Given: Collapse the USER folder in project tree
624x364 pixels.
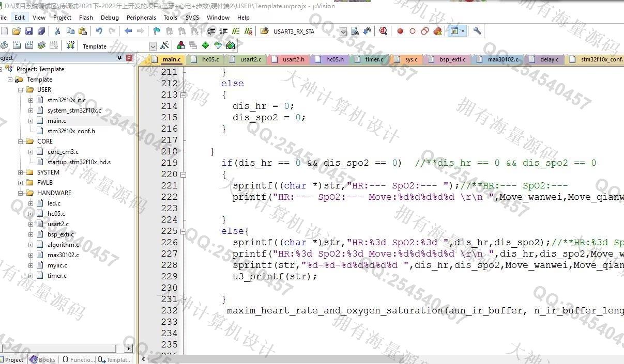Looking at the screenshot, I should click(x=20, y=89).
